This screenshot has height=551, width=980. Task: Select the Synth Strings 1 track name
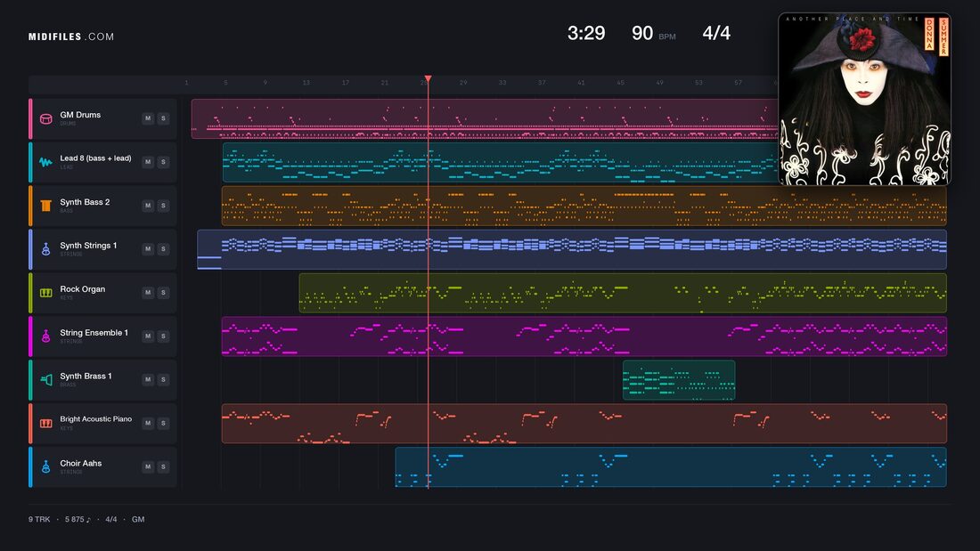[88, 246]
